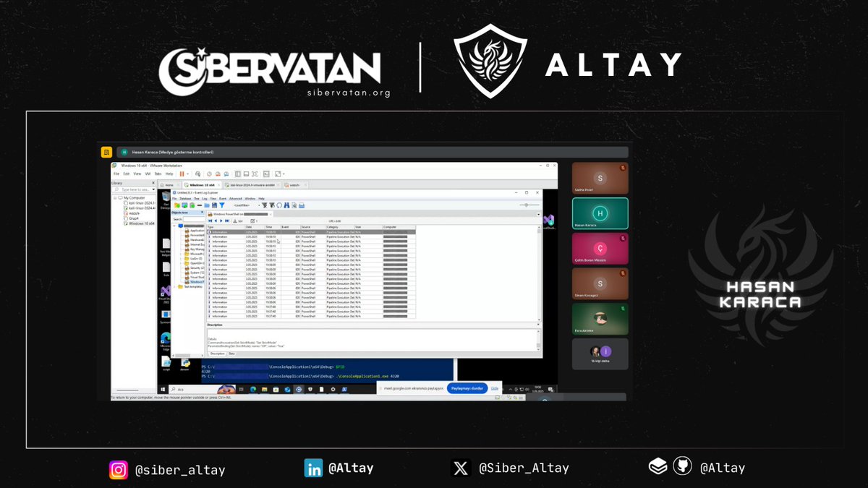Click Çetin Boran Mesüm participant tile
The width and height of the screenshot is (868, 488).
600,249
